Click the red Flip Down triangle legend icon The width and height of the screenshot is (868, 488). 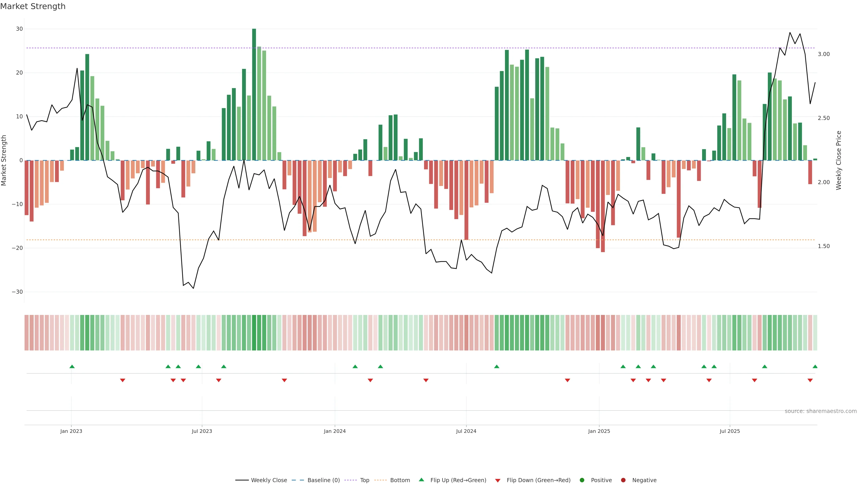pyautogui.click(x=498, y=480)
